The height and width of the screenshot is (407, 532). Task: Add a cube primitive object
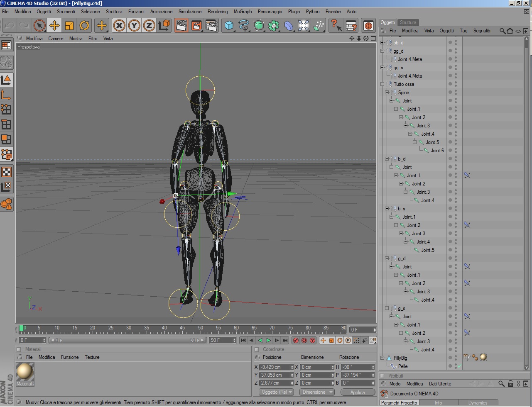229,26
